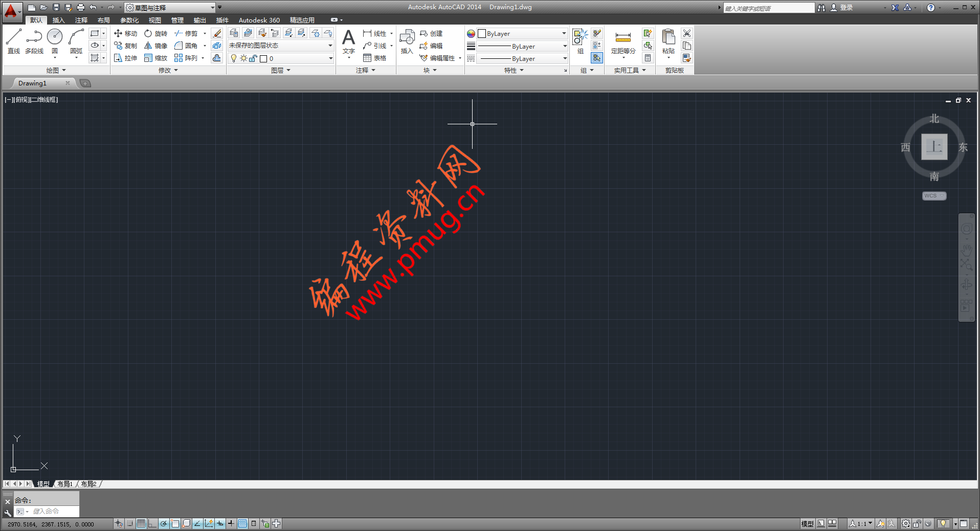This screenshot has width=980, height=531.
Task: Click the 登录 sign-in button
Action: click(842, 8)
